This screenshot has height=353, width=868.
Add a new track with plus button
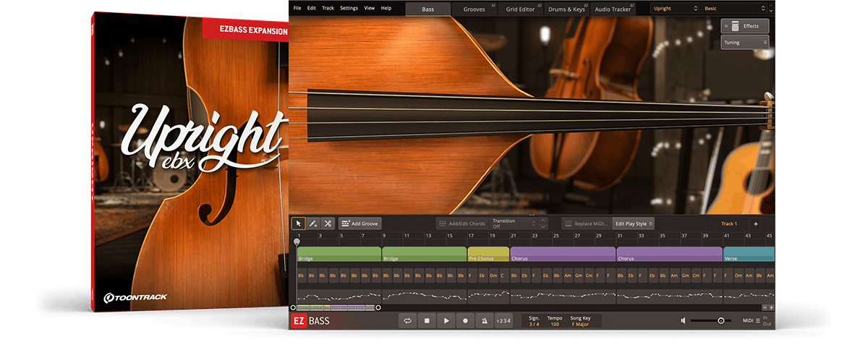[756, 224]
